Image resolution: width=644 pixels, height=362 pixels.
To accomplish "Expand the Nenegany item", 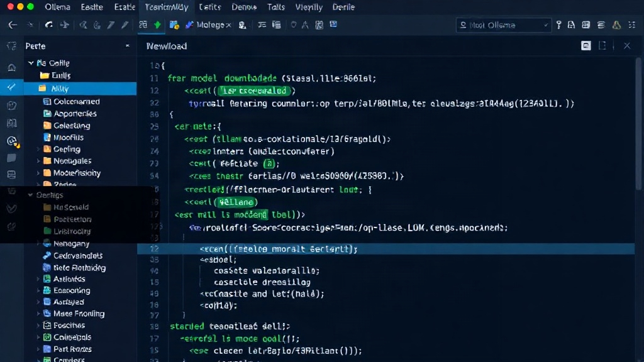I will 38,243.
